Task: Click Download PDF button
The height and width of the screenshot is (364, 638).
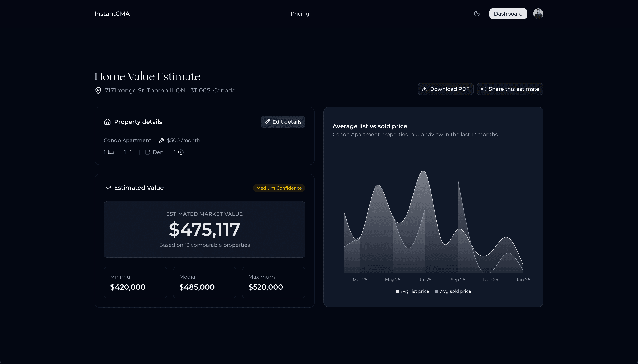Action: (445, 89)
